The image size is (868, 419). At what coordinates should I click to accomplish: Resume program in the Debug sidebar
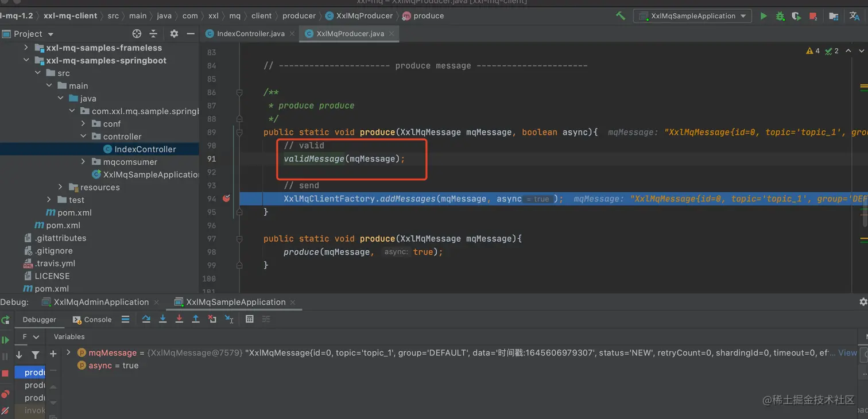tap(5, 340)
